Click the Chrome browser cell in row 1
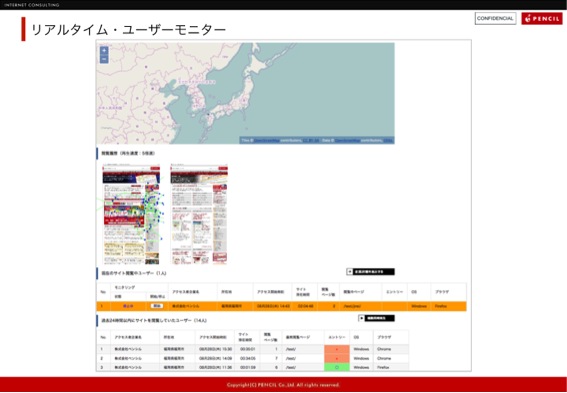 pos(384,349)
